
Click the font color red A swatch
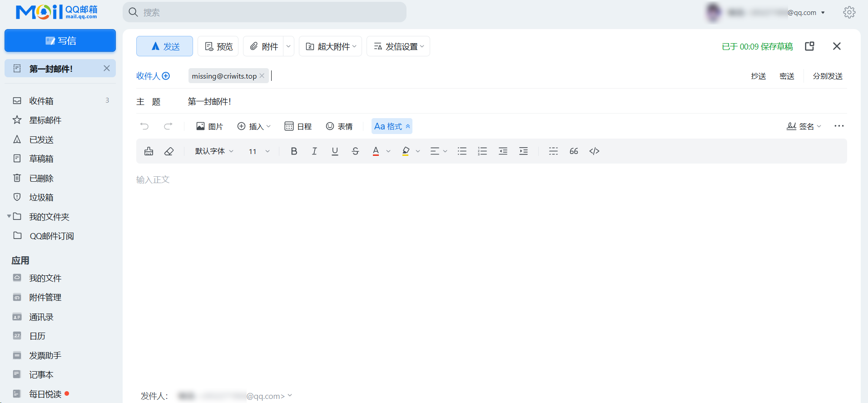[376, 151]
